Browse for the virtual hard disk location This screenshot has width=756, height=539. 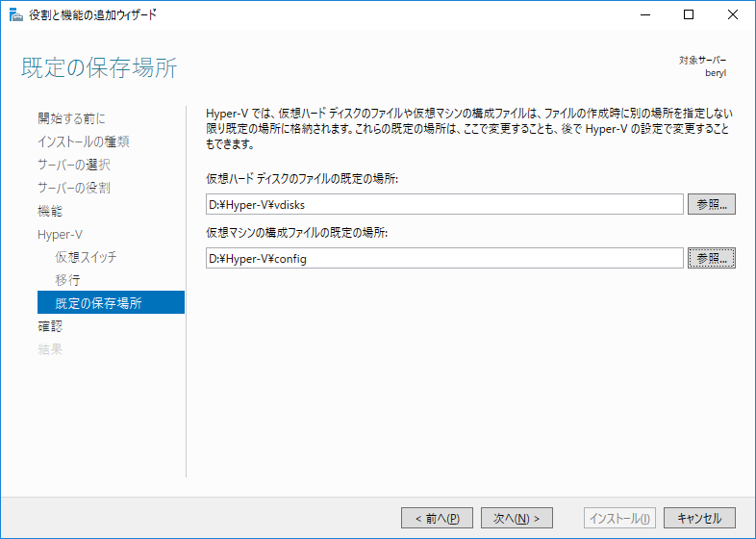click(711, 204)
